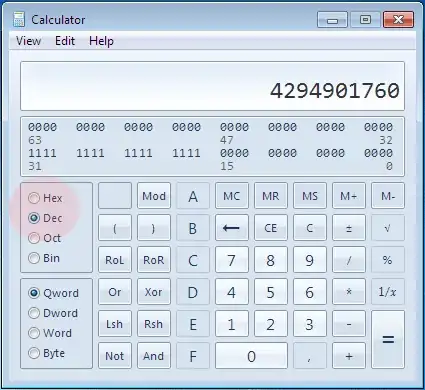Toggle bits 31-28 group in binary panel

coord(43,153)
